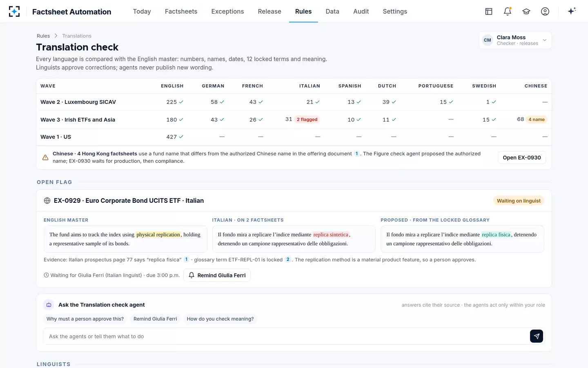This screenshot has width=588, height=368.
Task: Click the clock icon beside Waiting for Giulia Ferri
Action: 46,275
